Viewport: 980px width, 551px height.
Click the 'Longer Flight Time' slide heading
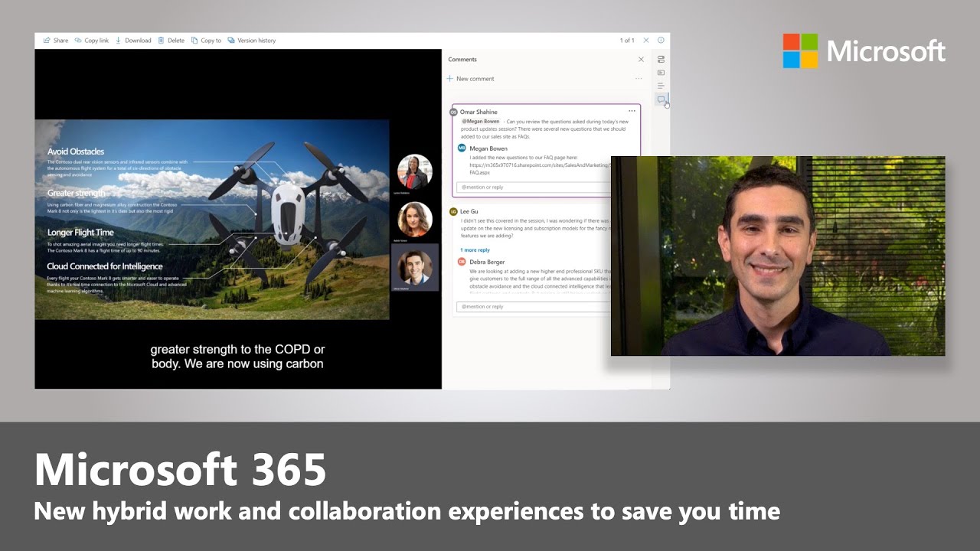[80, 232]
